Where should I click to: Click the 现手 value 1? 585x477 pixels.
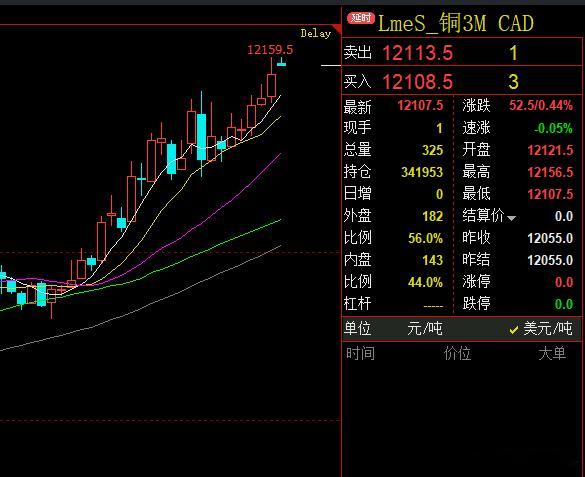pyautogui.click(x=439, y=128)
